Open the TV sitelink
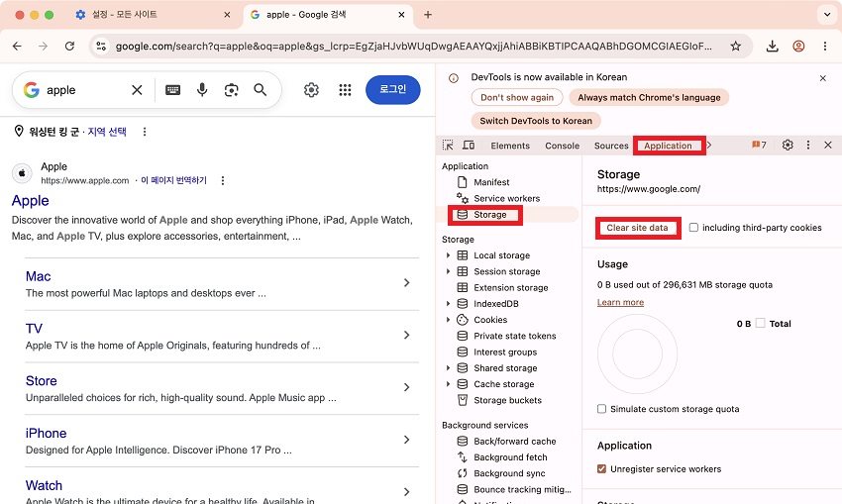 (34, 329)
